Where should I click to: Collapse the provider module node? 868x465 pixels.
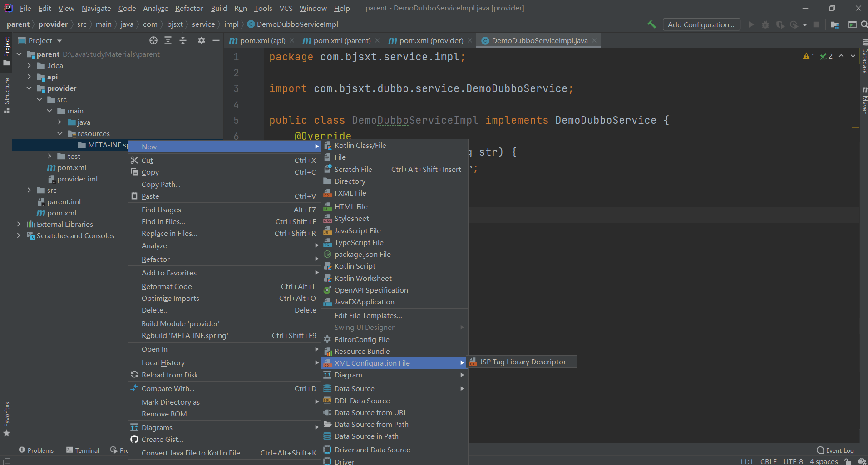[29, 88]
